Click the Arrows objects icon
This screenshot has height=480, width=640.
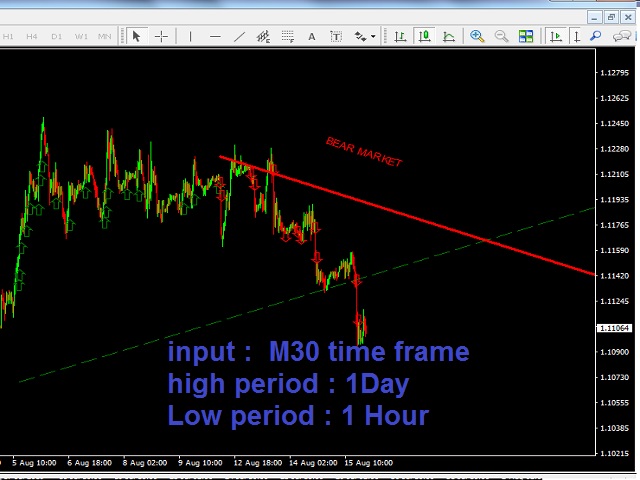[x=360, y=36]
